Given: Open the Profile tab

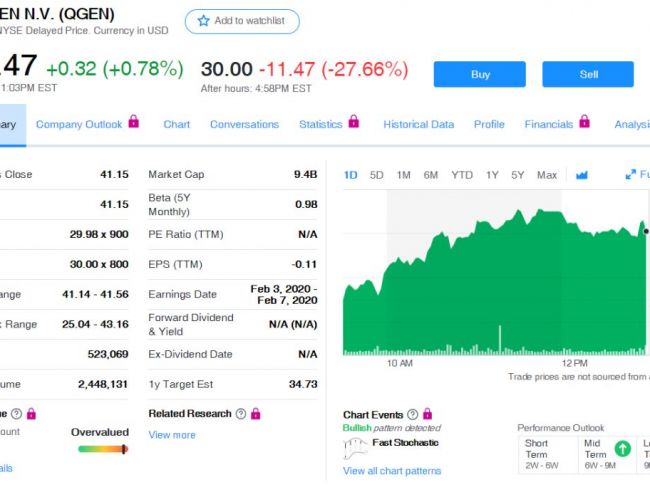Looking at the screenshot, I should tap(489, 124).
